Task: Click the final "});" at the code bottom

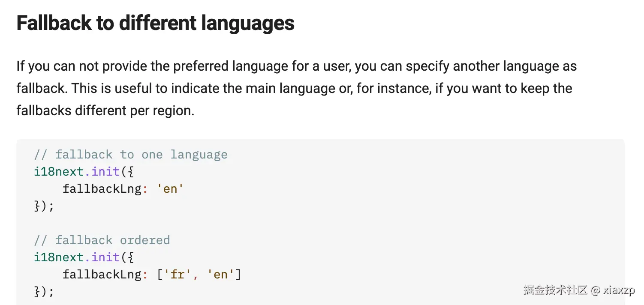Action: pyautogui.click(x=44, y=291)
